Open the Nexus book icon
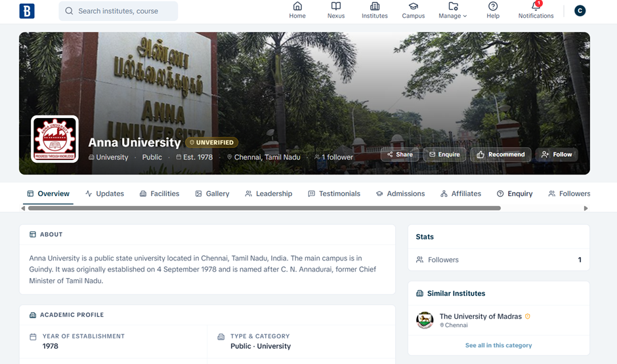 [x=336, y=7]
